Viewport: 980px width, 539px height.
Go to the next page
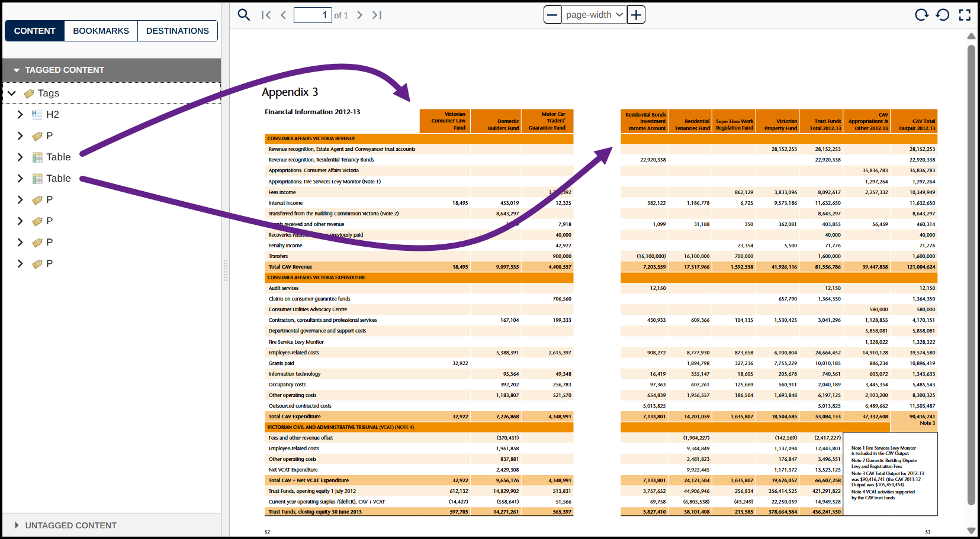click(359, 15)
